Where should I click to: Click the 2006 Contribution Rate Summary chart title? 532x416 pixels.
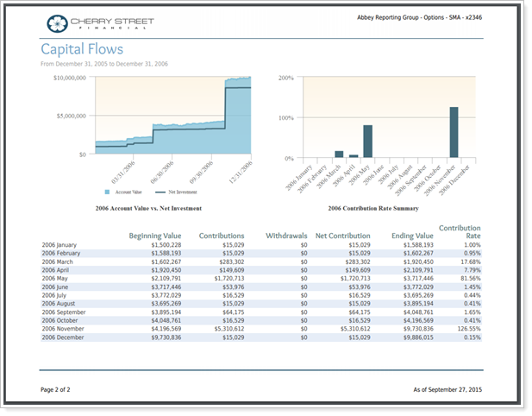tap(372, 209)
